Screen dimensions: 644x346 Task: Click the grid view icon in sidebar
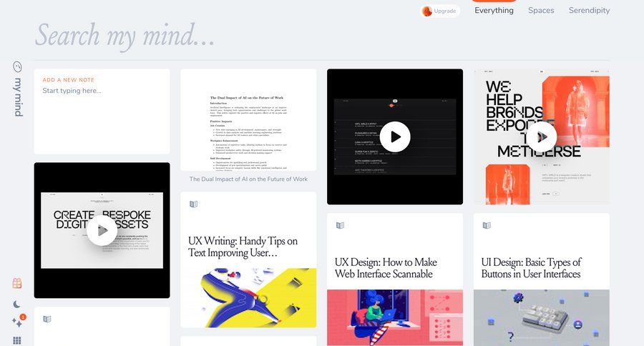[x=17, y=340]
